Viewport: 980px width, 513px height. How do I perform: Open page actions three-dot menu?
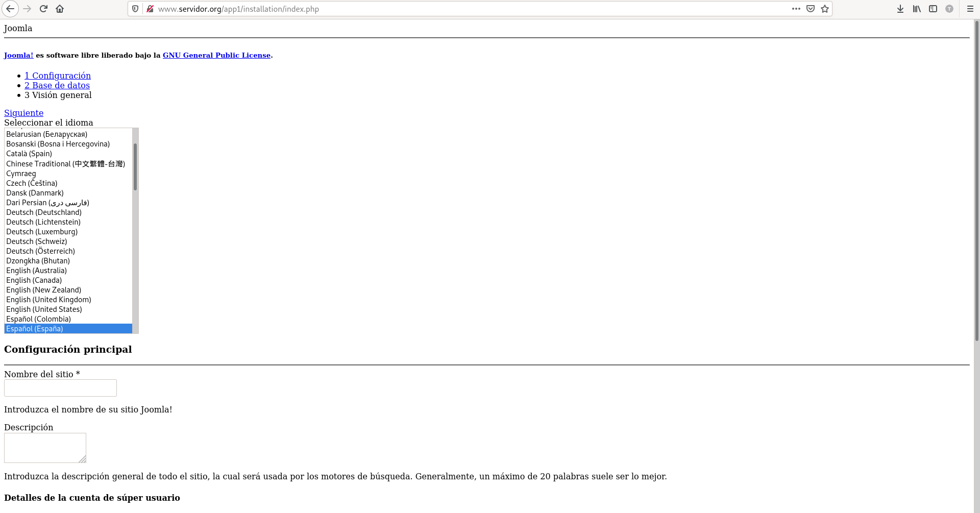[796, 9]
